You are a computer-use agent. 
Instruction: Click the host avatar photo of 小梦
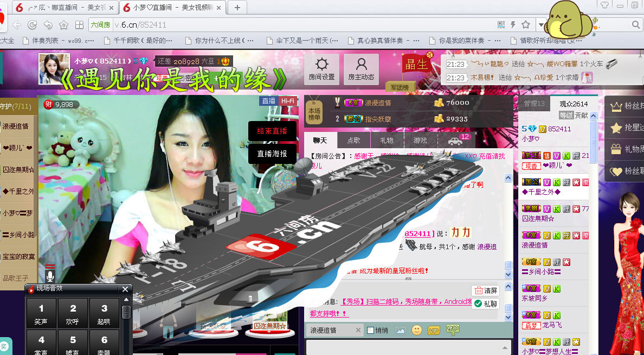pyautogui.click(x=55, y=69)
